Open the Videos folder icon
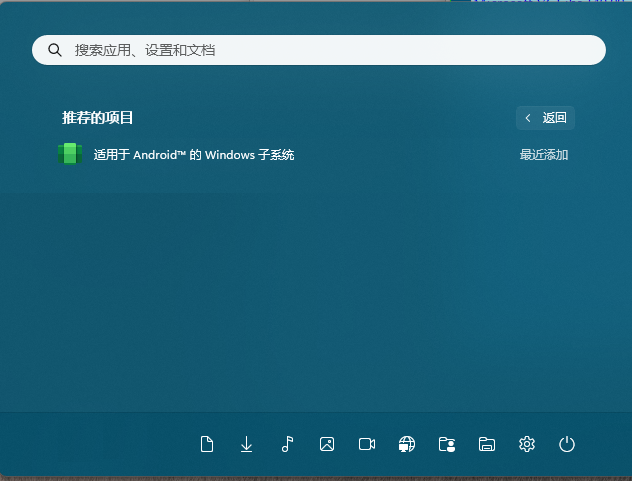The width and height of the screenshot is (632, 481). [367, 444]
